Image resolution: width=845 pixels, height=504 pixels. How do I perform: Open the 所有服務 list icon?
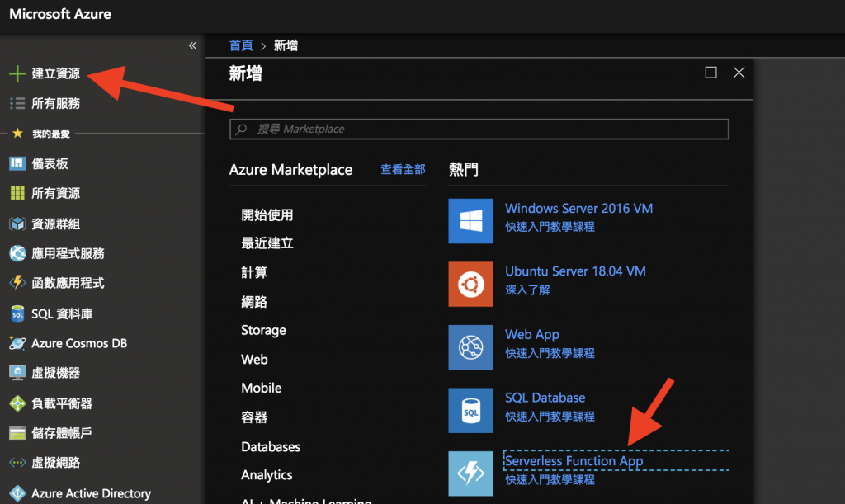(17, 103)
